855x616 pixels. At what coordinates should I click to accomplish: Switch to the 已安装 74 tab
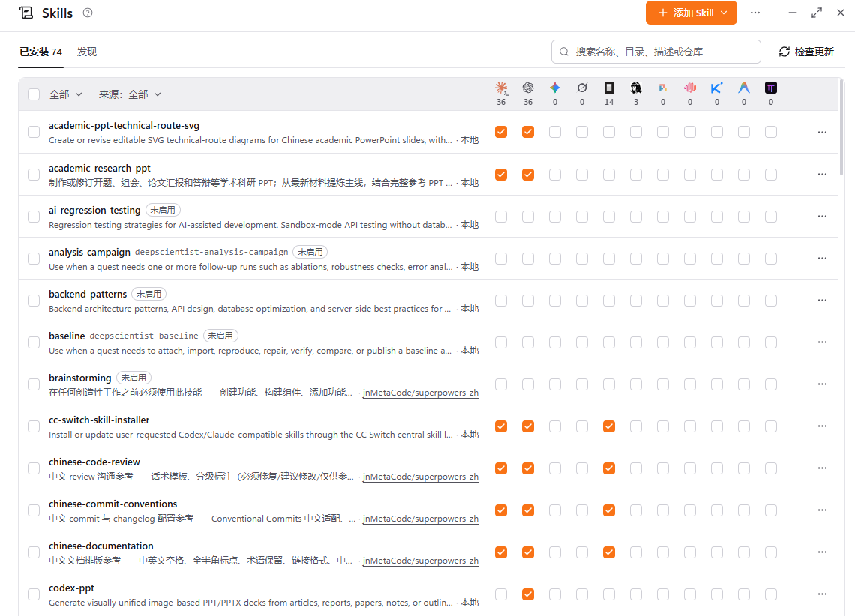click(x=41, y=52)
